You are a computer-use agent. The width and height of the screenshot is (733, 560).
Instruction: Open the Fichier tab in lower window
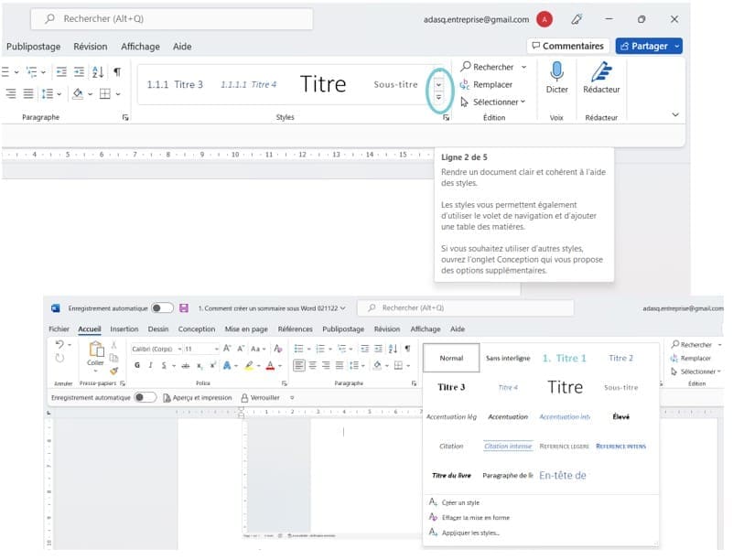(59, 329)
